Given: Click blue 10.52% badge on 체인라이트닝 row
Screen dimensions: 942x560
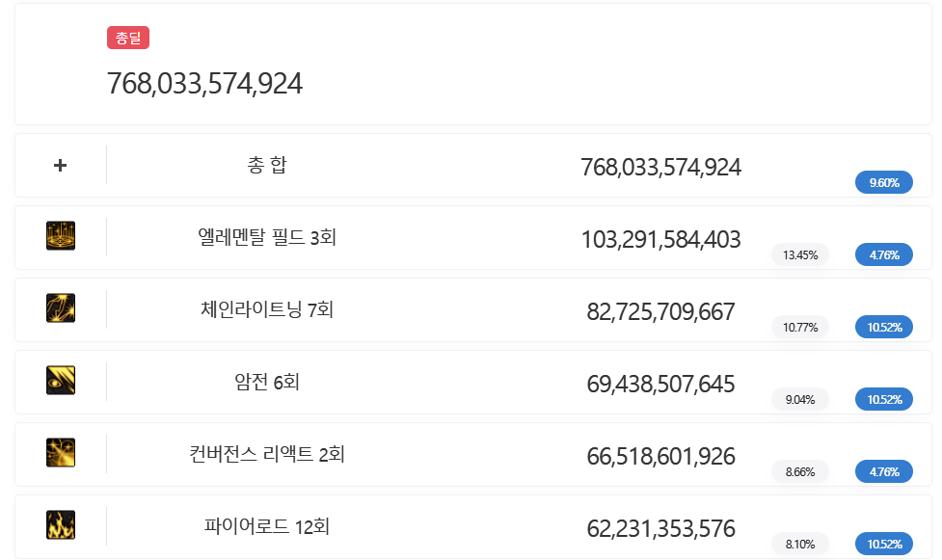Looking at the screenshot, I should click(883, 328).
